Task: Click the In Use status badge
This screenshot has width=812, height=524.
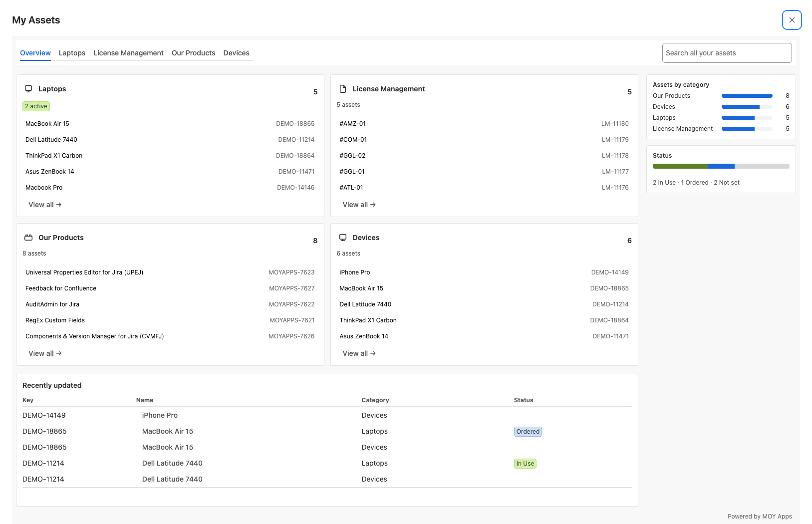Action: pyautogui.click(x=525, y=464)
